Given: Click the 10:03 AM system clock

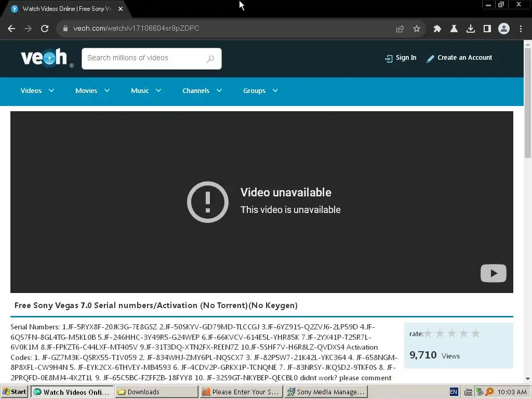Looking at the screenshot, I should click(x=512, y=392).
